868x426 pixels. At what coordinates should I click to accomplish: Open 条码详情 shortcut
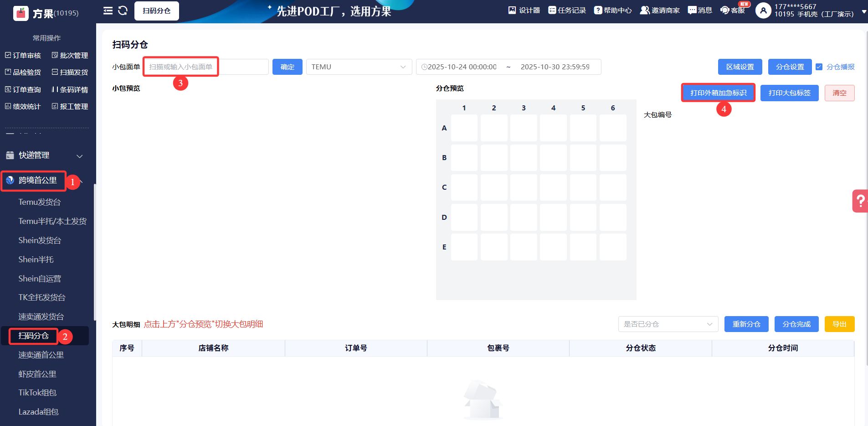tap(70, 89)
